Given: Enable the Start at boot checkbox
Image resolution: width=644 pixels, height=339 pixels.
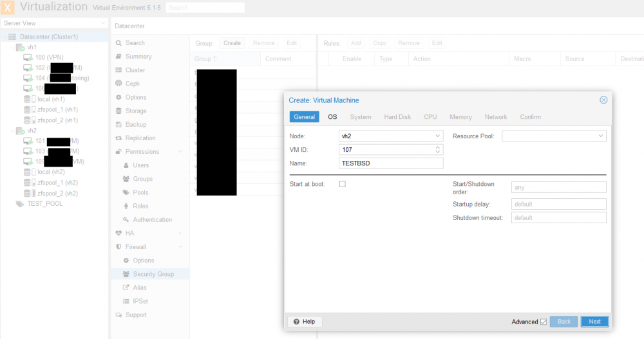Looking at the screenshot, I should coord(343,184).
